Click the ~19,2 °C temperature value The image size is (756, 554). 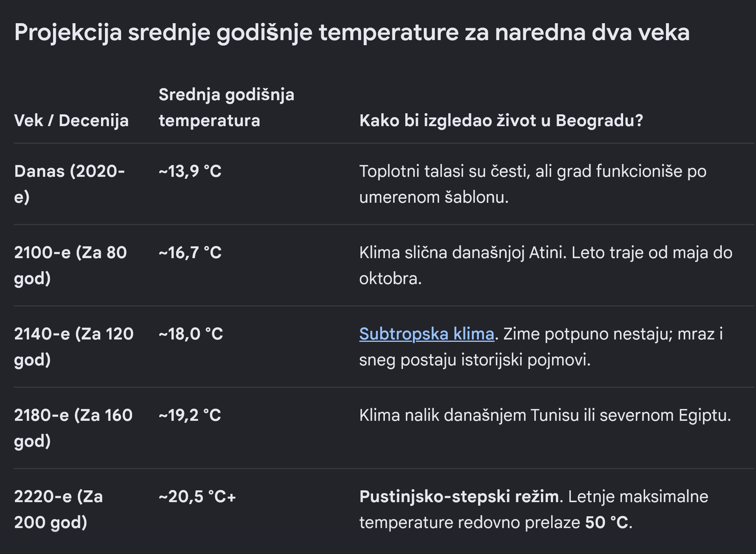[x=190, y=415]
